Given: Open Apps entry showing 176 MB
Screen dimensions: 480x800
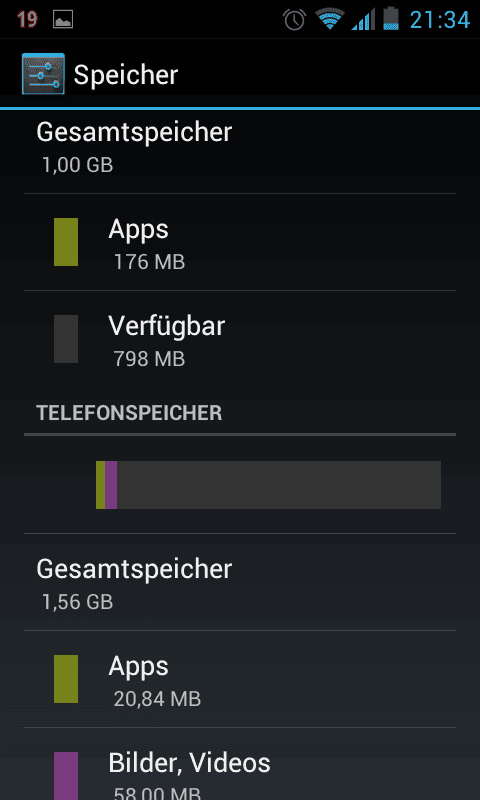Looking at the screenshot, I should coord(240,242).
